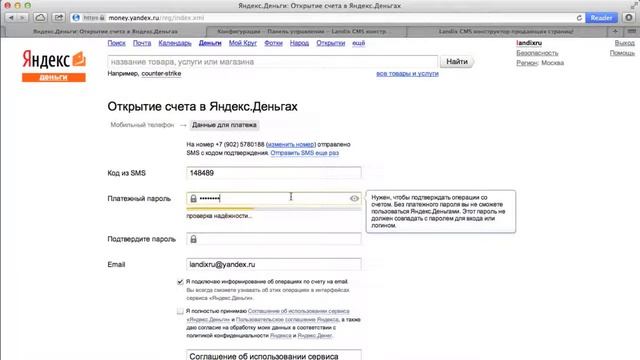Screen dimensions: 640x360
Task: Open the Открытки link
Action: point(331,43)
